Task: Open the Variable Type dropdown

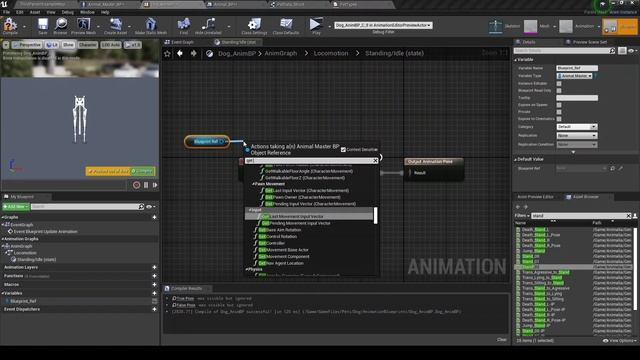Action: tap(575, 76)
